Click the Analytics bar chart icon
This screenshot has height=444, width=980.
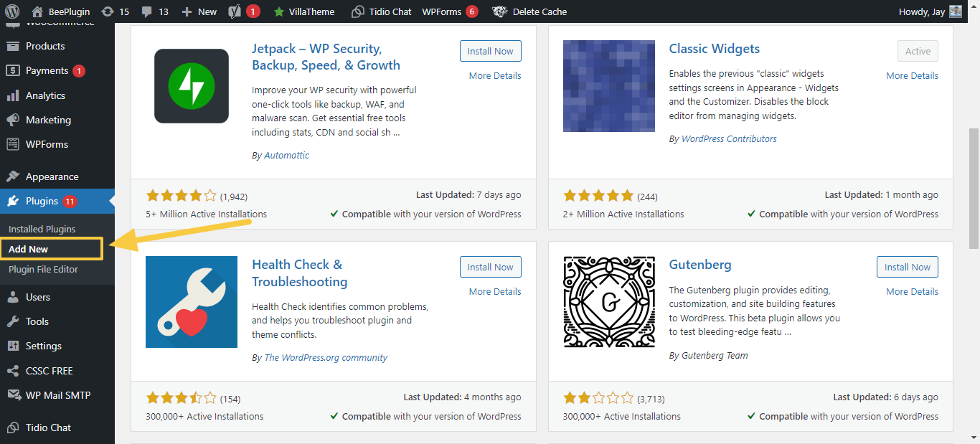(13, 95)
